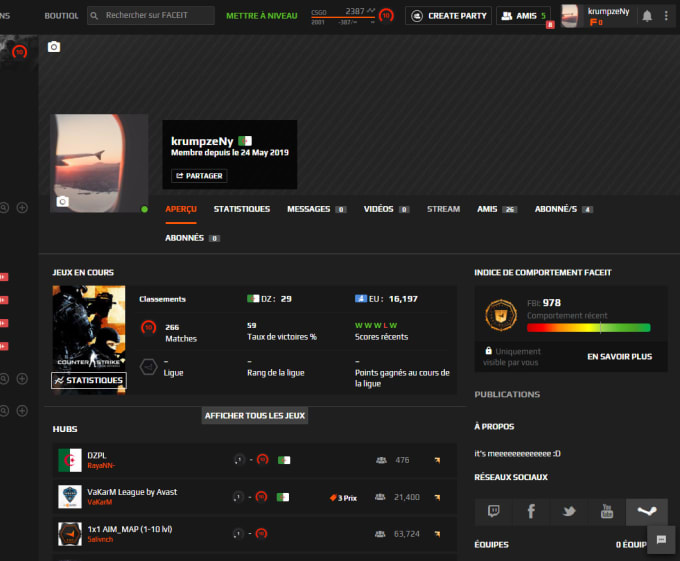Open the AMIS profile tab
The width and height of the screenshot is (680, 561).
click(497, 209)
